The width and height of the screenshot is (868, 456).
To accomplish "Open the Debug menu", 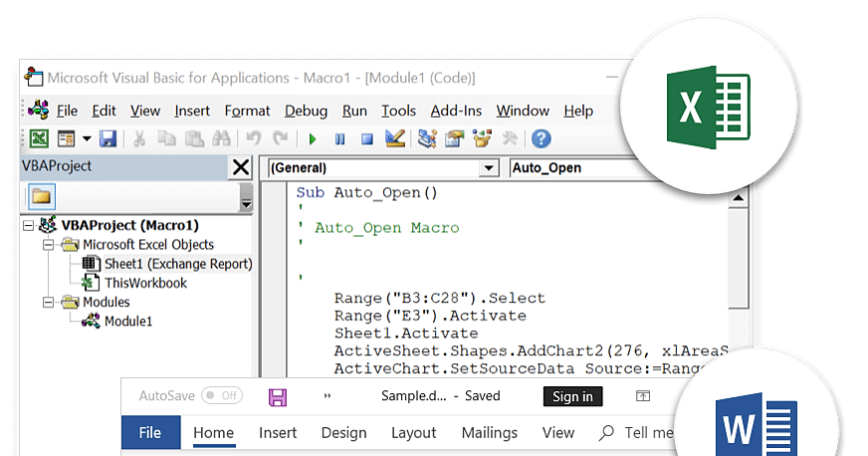I will pos(306,111).
